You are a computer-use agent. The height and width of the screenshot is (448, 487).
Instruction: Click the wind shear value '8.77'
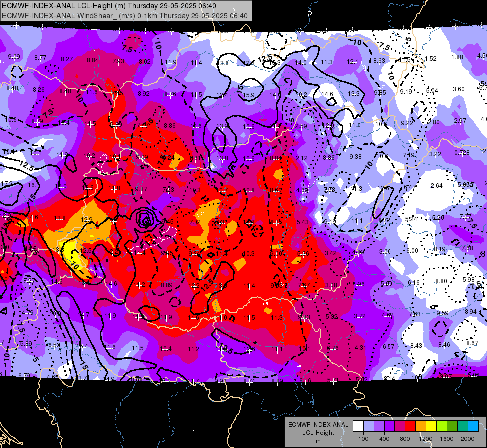(x=40, y=58)
